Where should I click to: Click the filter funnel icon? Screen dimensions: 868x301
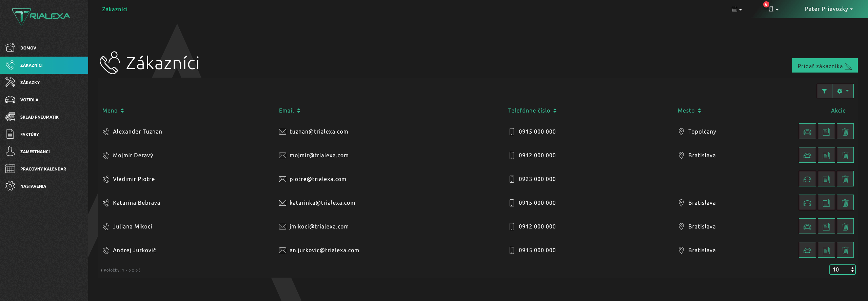[824, 91]
